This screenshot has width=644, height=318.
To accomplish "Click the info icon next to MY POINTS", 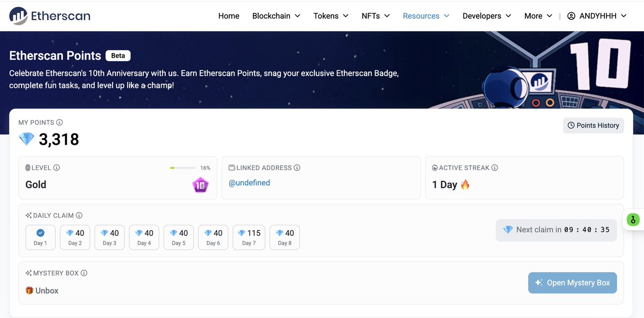I will (60, 122).
